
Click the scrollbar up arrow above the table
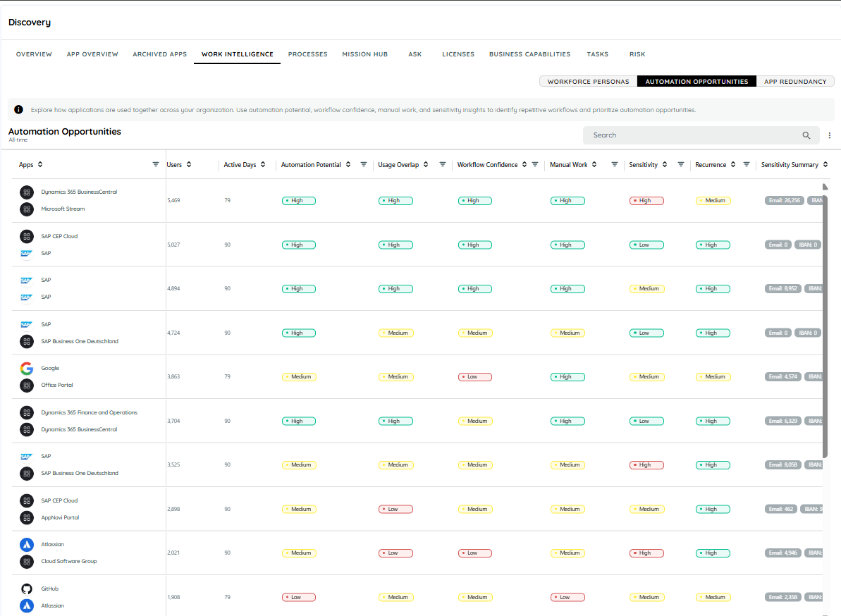coord(825,187)
